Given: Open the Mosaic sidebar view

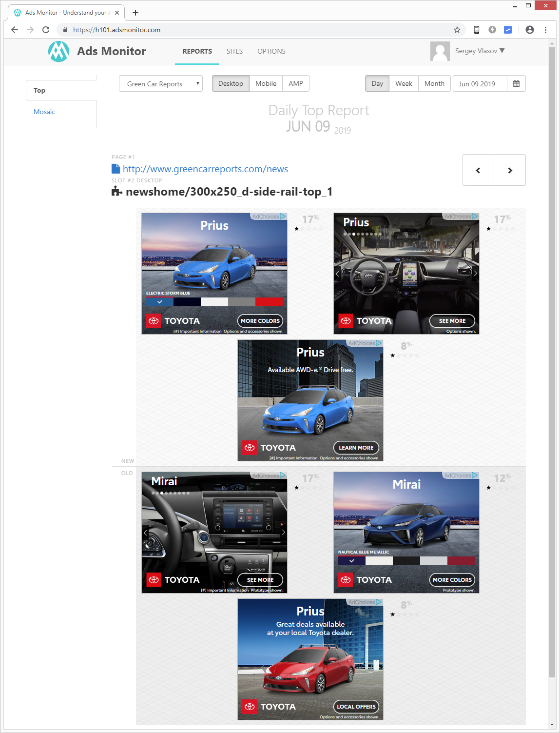Looking at the screenshot, I should 44,112.
